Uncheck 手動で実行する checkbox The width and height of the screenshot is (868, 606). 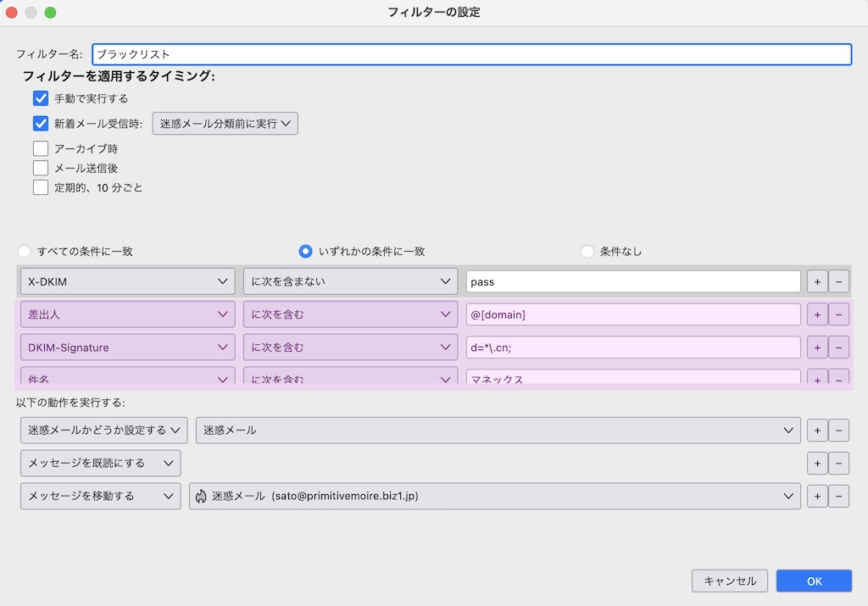click(41, 98)
